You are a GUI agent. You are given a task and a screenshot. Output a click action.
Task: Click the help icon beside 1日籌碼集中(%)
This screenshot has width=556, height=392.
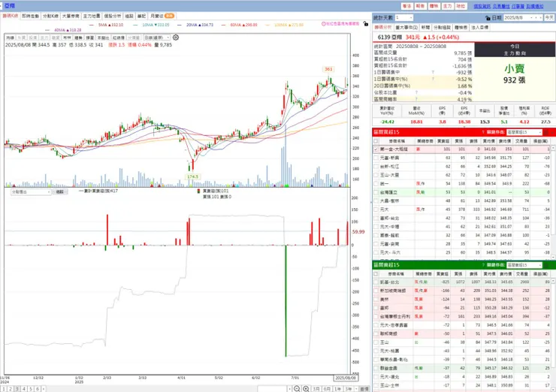click(x=433, y=79)
